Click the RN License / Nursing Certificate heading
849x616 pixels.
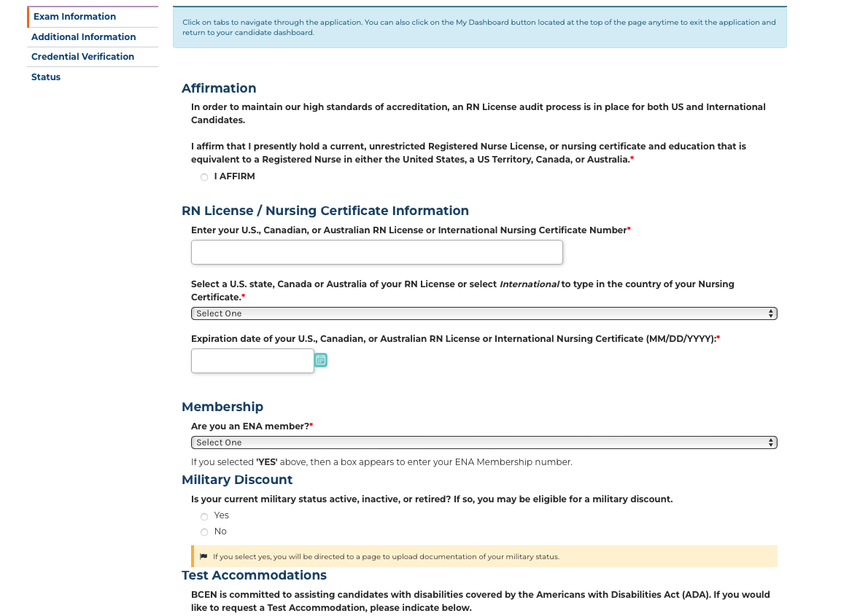325,211
